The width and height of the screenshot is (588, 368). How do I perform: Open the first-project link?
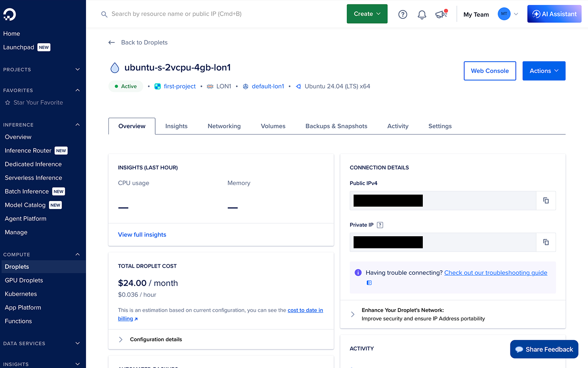point(180,86)
